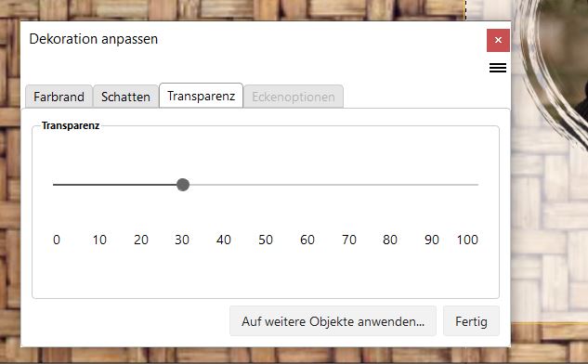Click the 50 label on transparency scale

point(266,240)
